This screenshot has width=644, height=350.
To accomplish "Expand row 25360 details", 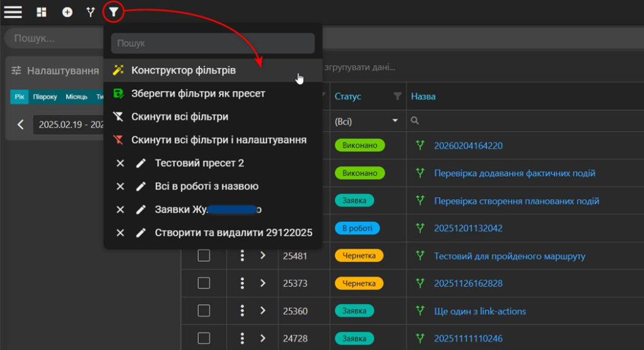I will point(263,310).
